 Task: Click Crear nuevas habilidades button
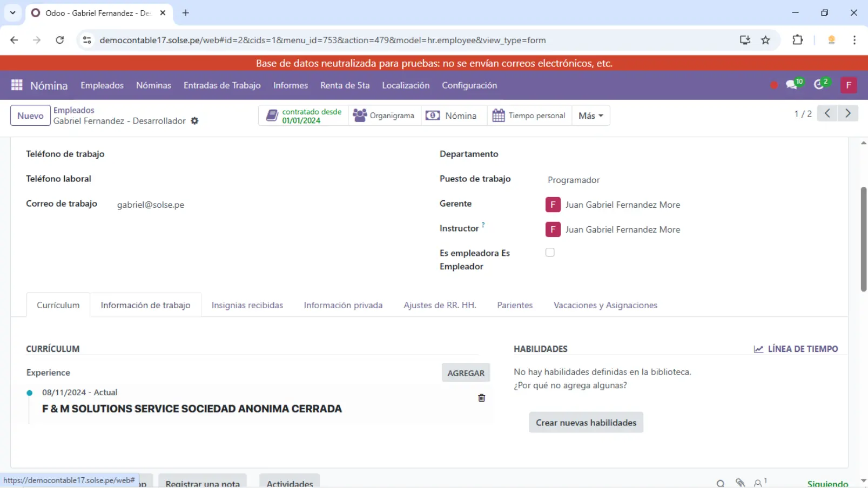(586, 423)
